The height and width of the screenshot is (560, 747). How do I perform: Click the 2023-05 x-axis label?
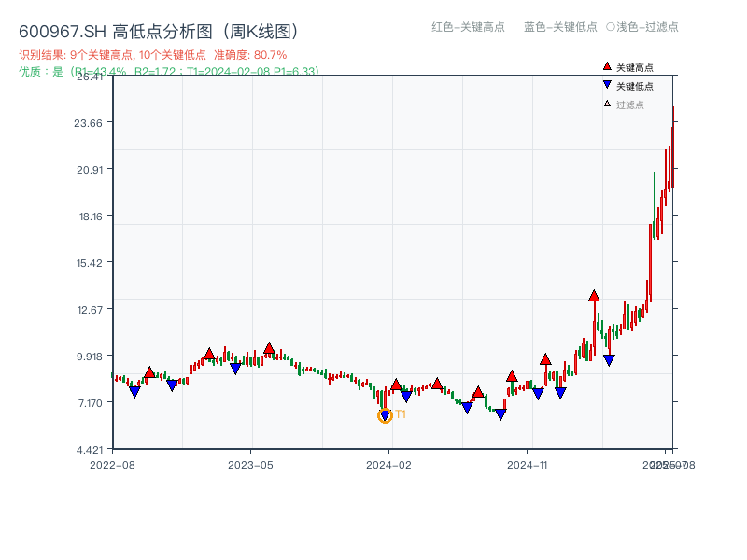click(x=250, y=465)
